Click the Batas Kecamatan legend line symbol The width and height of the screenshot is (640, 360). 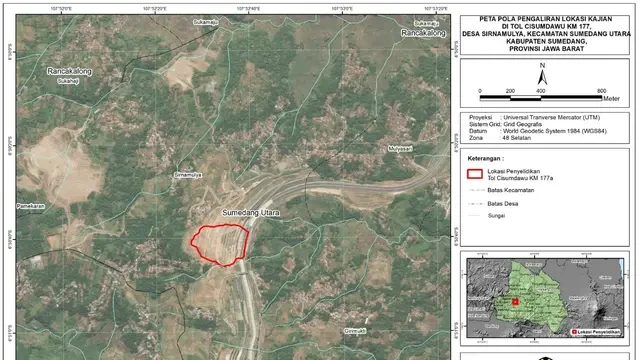[x=476, y=190]
